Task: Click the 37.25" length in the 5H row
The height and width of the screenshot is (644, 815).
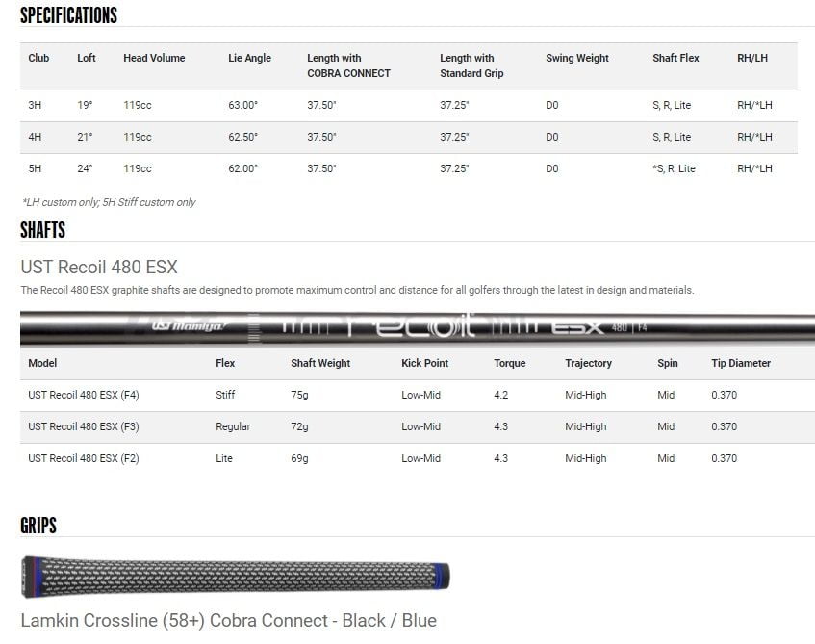Action: [454, 168]
